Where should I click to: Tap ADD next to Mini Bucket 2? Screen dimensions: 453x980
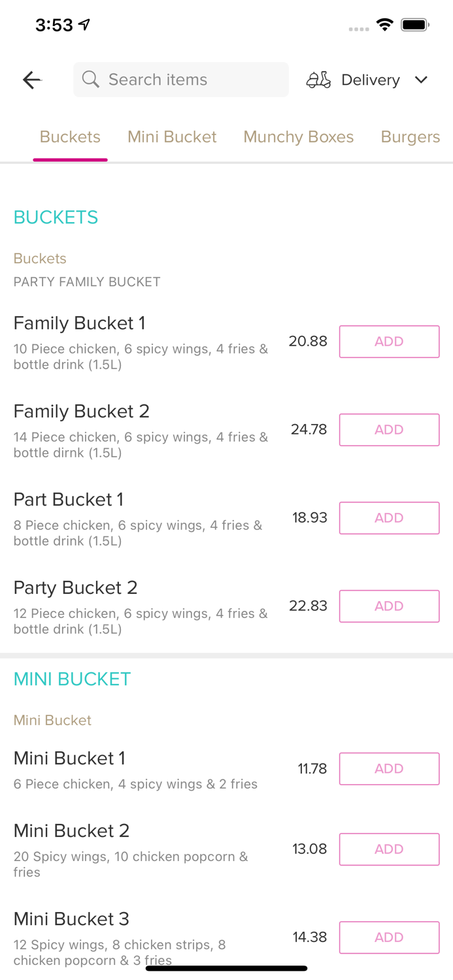pos(389,849)
